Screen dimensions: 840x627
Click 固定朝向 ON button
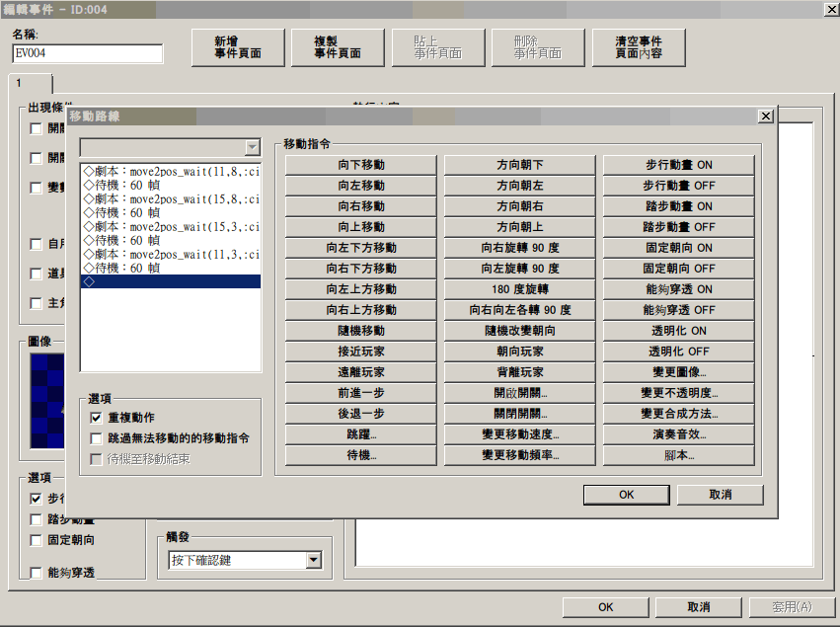coord(679,248)
